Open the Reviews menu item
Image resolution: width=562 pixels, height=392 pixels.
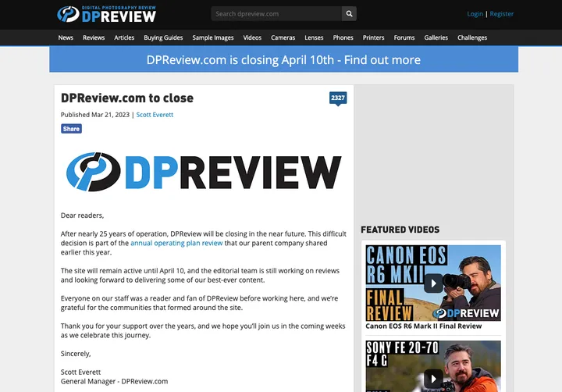click(94, 37)
